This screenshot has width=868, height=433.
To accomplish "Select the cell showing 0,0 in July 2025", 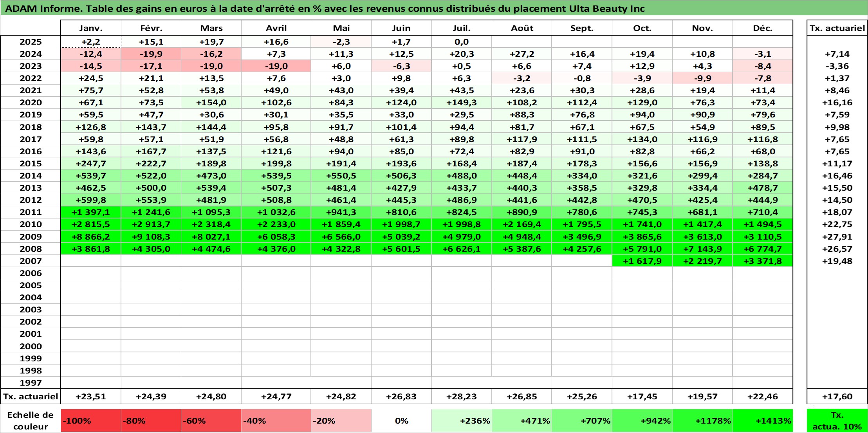I will point(462,41).
